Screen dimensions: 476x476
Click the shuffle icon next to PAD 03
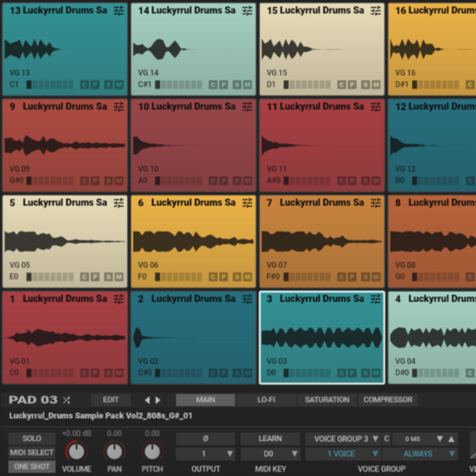click(x=67, y=400)
